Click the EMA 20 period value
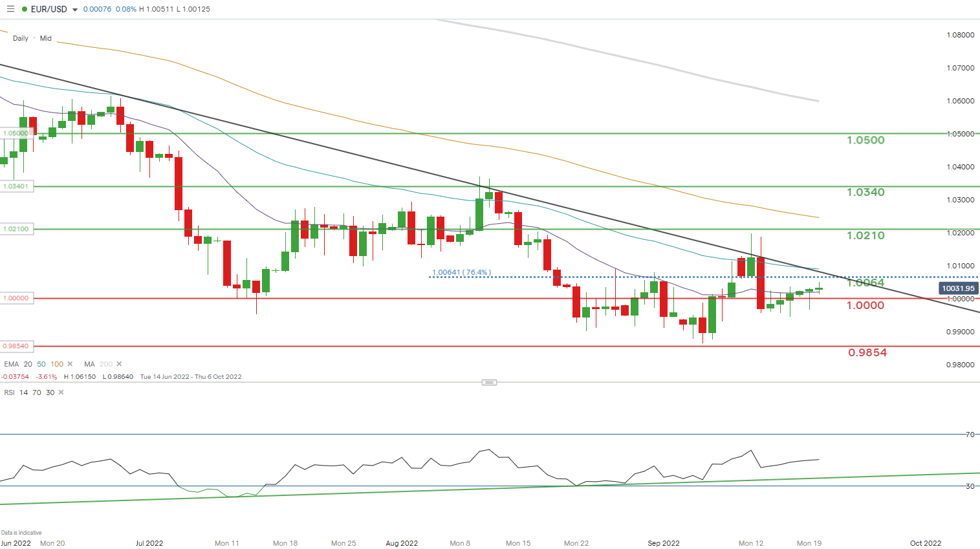The height and width of the screenshot is (549, 980). pyautogui.click(x=28, y=364)
